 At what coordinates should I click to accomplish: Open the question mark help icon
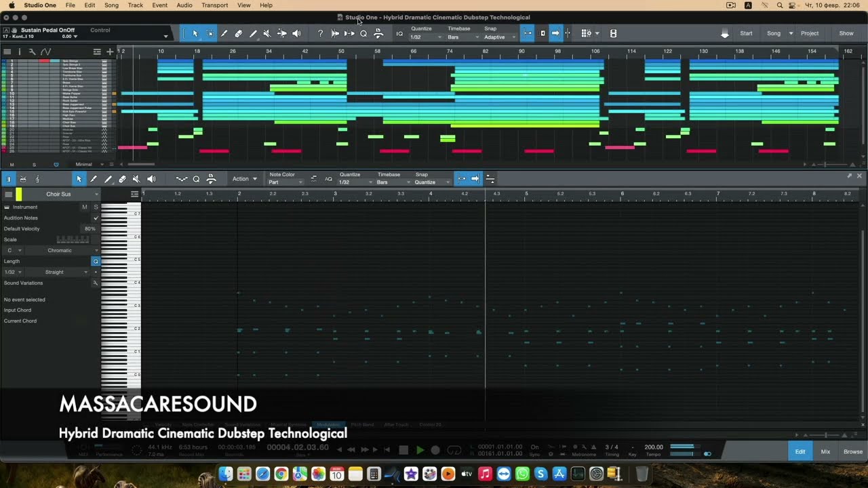point(320,33)
